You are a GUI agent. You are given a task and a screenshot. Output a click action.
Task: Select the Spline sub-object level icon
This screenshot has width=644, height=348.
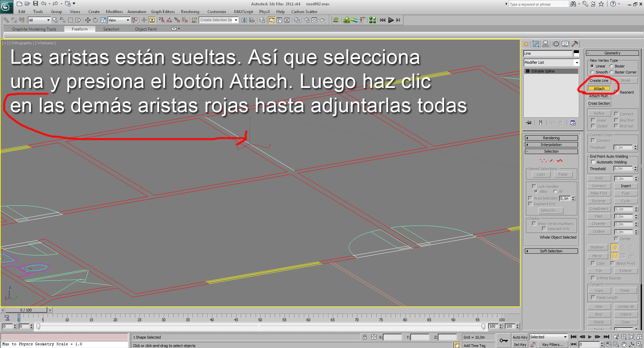pos(559,161)
